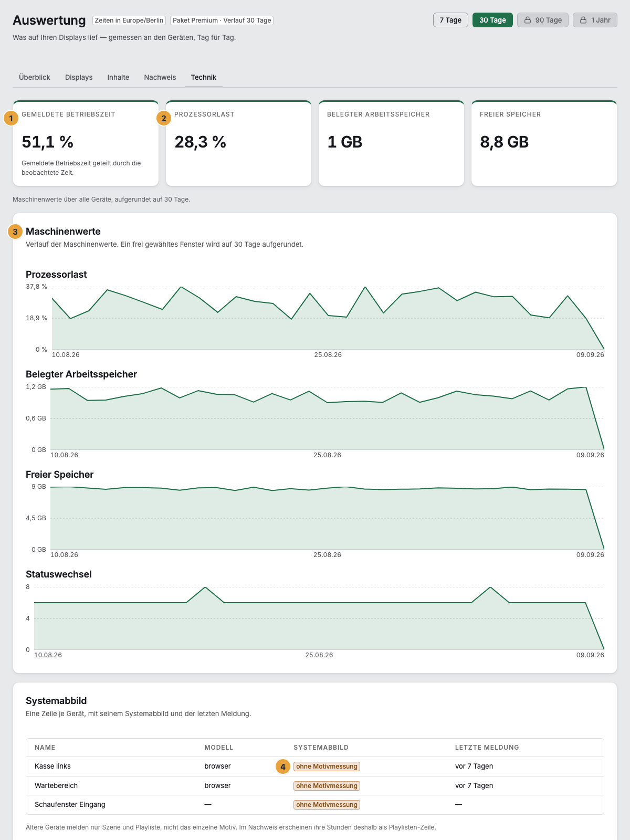Switch the time range to 7 Tage
The width and height of the screenshot is (630, 840).
(x=450, y=20)
